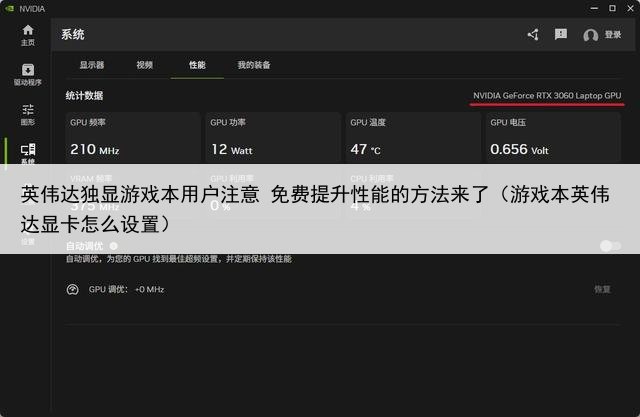The image size is (640, 417).
Task: Select the 性能 tab
Action: [x=197, y=65]
